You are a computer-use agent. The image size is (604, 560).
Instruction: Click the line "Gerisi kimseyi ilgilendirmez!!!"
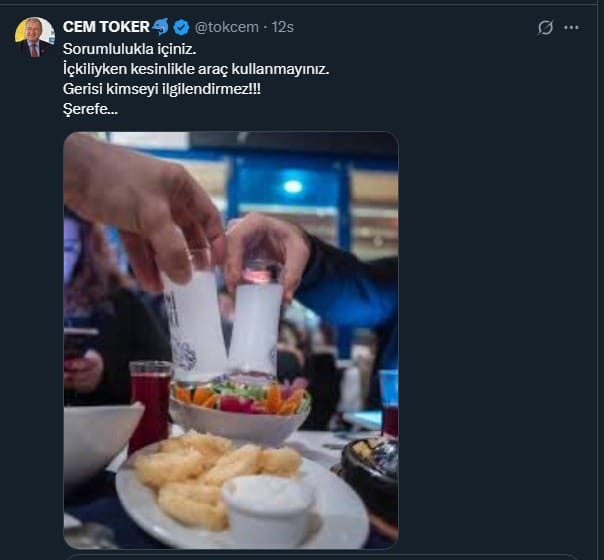159,89
